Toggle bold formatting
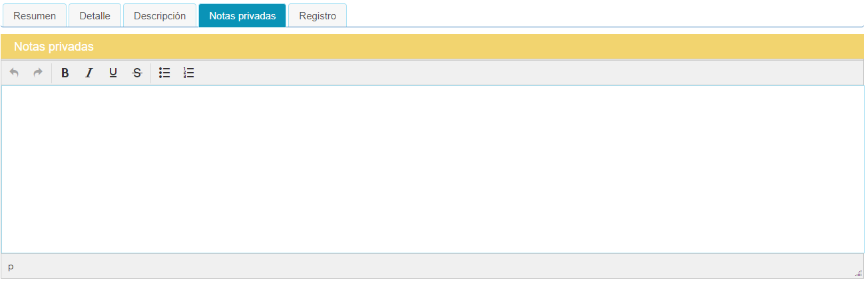This screenshot has height=282, width=868. tap(65, 73)
